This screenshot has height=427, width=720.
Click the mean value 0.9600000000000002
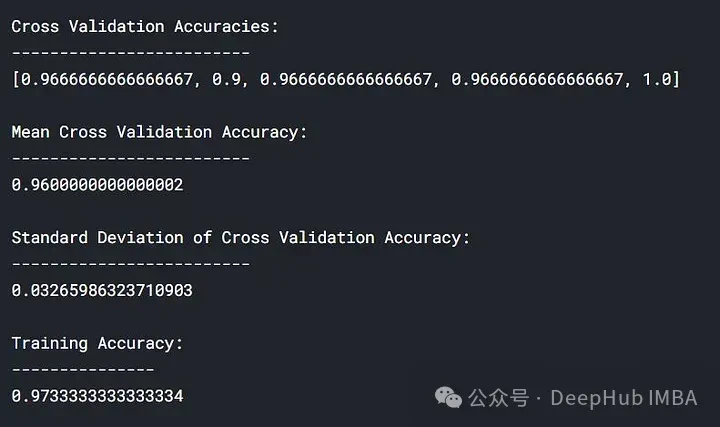[x=97, y=185]
